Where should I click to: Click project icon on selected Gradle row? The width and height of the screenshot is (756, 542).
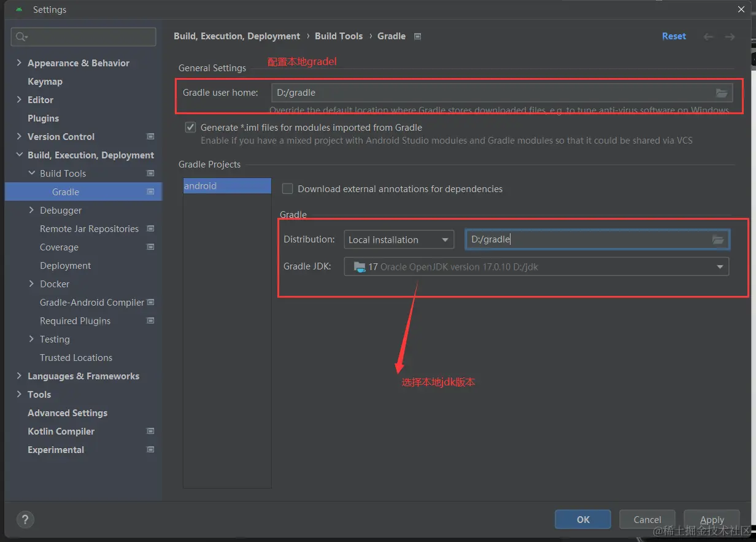(151, 192)
